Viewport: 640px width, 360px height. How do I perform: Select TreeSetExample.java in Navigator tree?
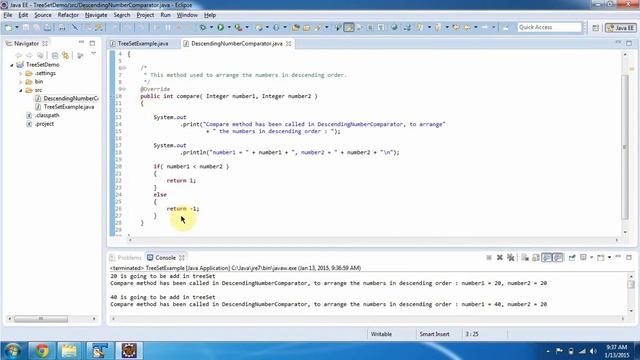69,107
